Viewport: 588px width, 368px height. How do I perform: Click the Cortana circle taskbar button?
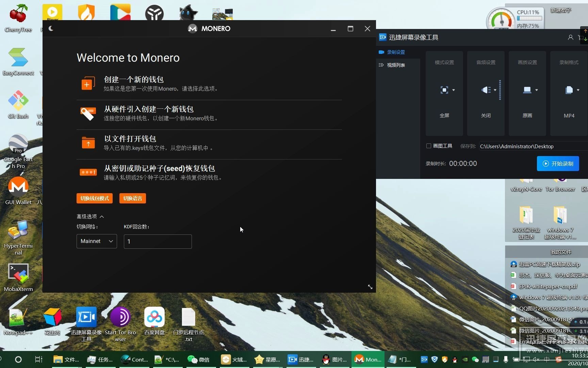pos(18,359)
